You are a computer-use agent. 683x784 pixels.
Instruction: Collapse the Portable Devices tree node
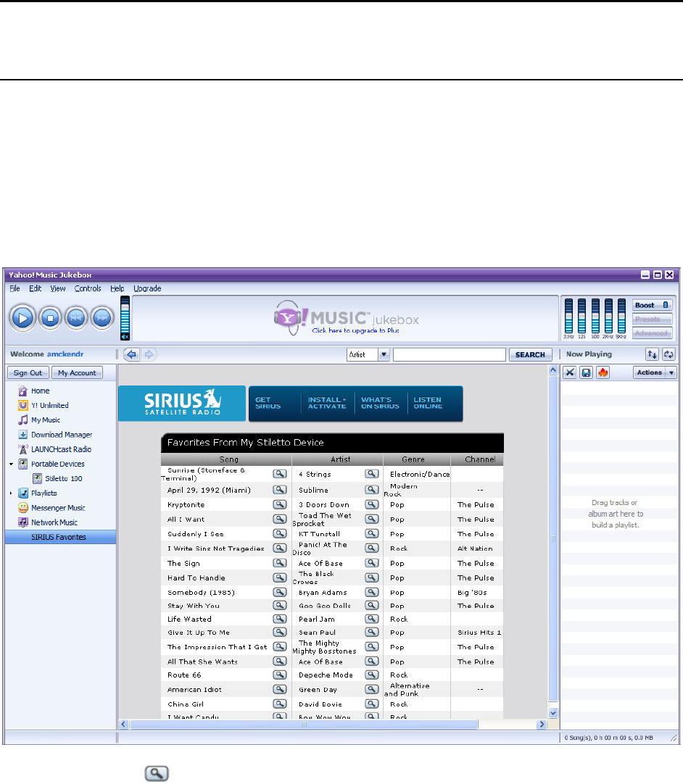(x=11, y=464)
